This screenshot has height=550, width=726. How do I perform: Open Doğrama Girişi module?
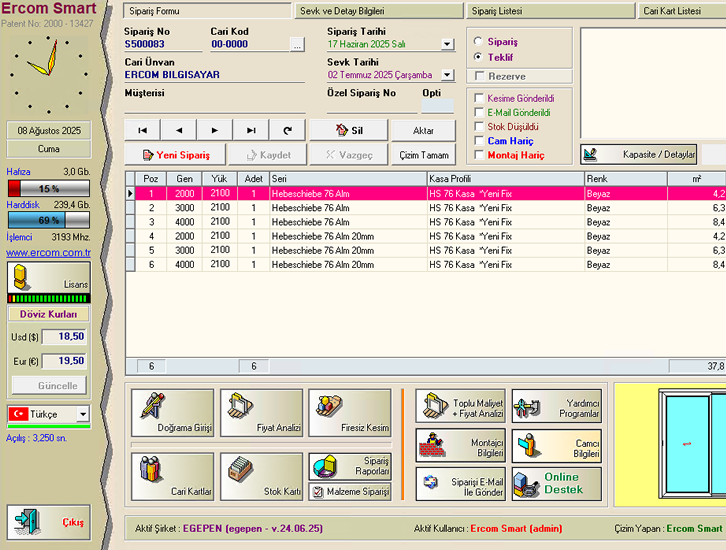point(172,412)
